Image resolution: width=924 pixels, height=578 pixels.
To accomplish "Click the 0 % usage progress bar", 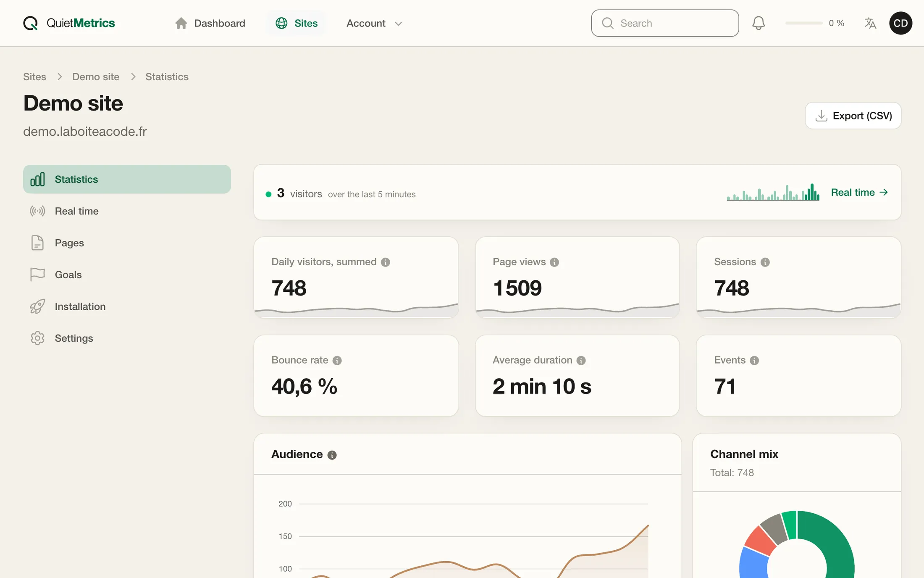I will [804, 23].
